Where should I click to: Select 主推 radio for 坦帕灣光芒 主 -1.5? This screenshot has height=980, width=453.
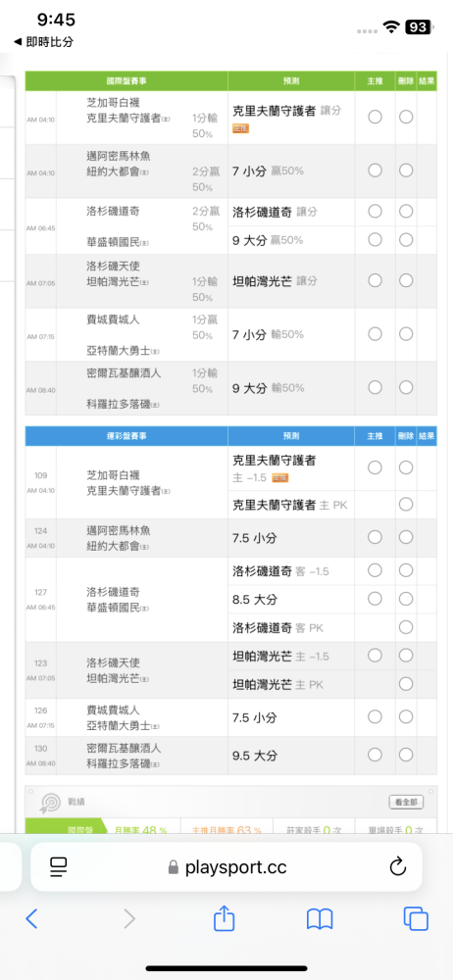click(x=375, y=655)
